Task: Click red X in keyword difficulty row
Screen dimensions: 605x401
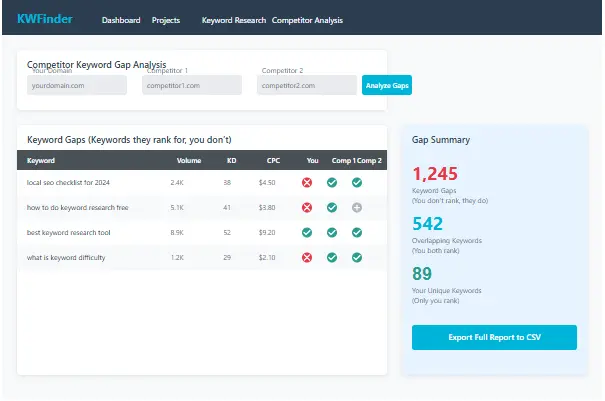Action: click(307, 257)
